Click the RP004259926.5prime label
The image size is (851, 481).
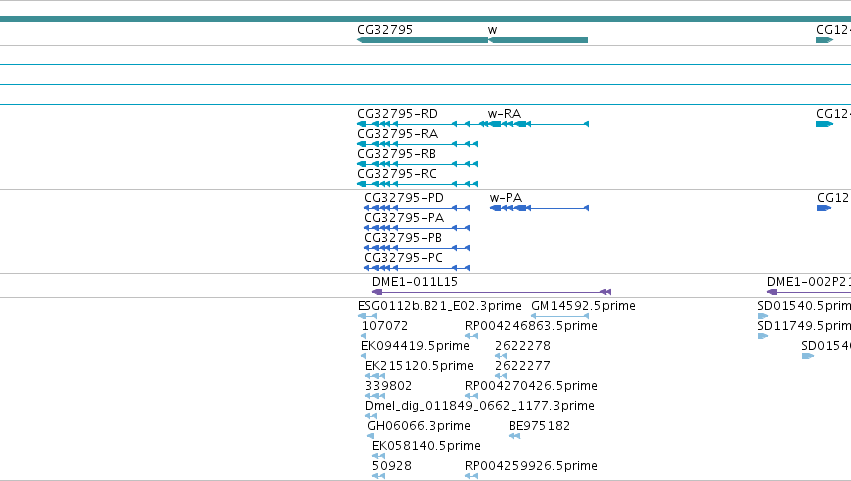[x=531, y=466]
